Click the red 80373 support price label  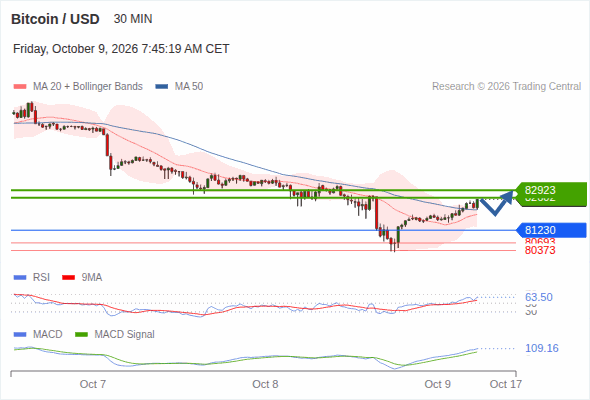(540, 250)
